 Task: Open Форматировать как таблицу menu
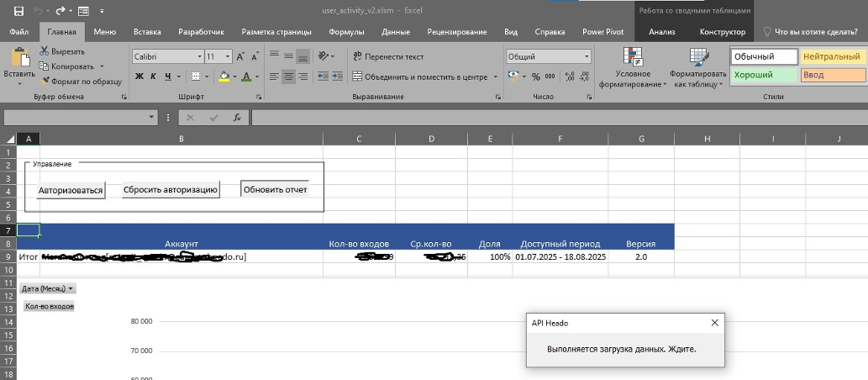(x=697, y=68)
